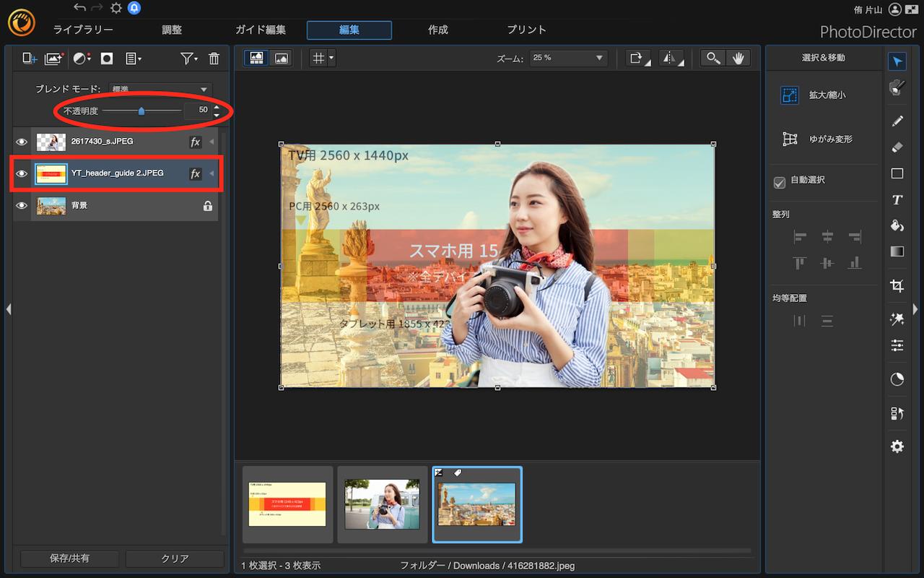Click the 不透明度 opacity slider handle
Image resolution: width=924 pixels, height=578 pixels.
point(141,111)
